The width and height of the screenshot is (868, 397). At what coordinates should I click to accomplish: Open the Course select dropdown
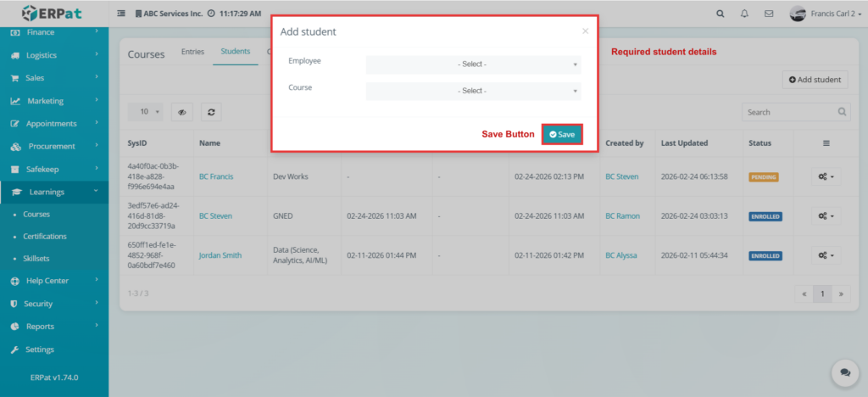point(473,91)
